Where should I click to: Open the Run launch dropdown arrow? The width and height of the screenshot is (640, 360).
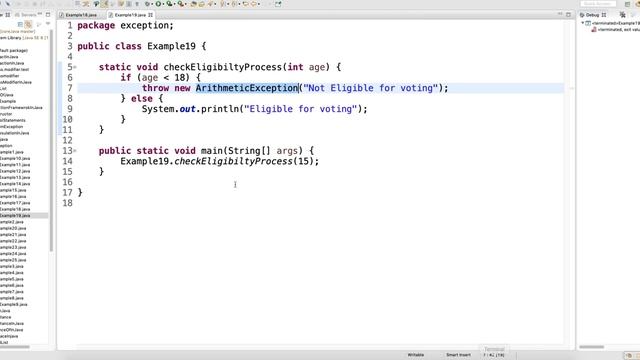pyautogui.click(x=163, y=4)
